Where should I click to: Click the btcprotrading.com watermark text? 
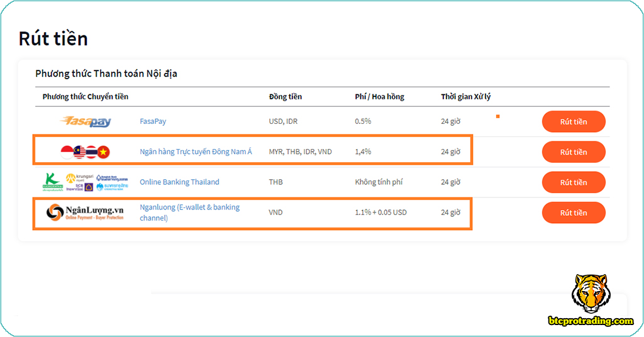pos(591,321)
